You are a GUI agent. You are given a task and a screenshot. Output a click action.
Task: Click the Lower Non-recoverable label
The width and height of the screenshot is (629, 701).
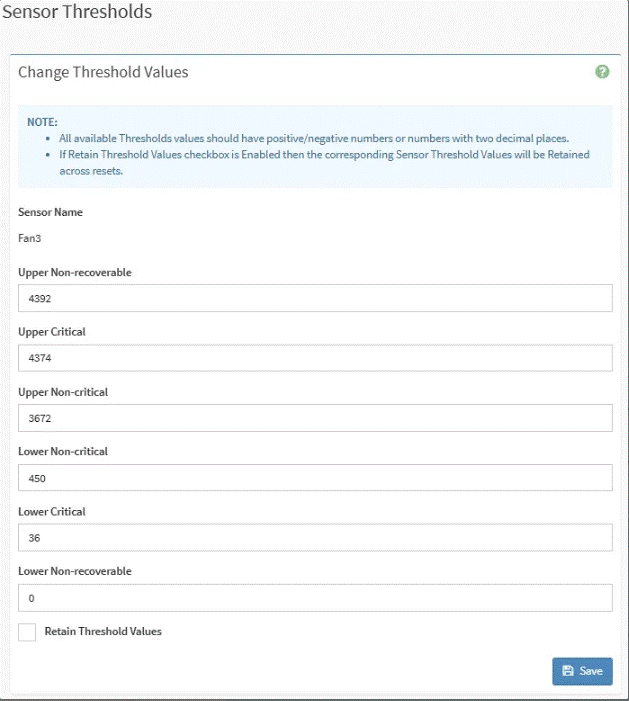coord(75,572)
